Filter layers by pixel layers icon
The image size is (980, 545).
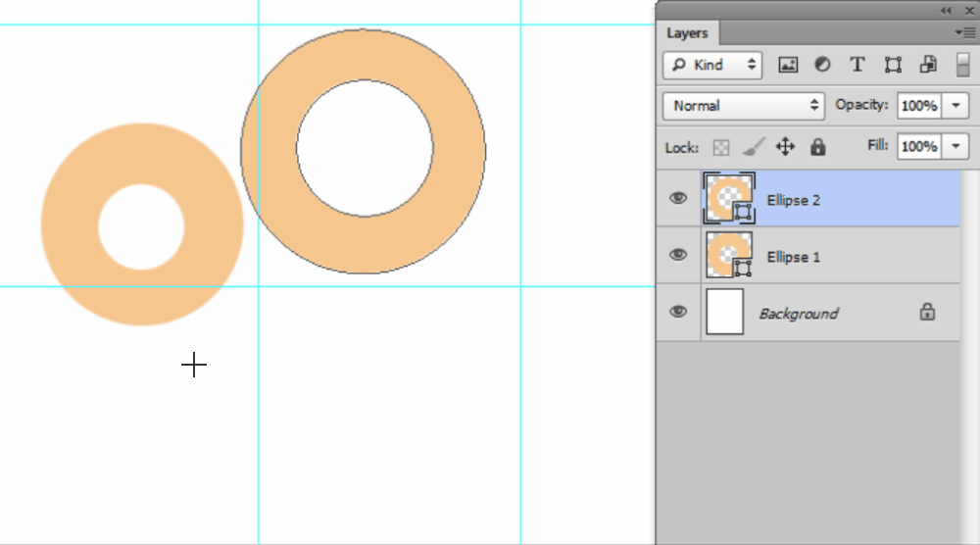pos(788,65)
